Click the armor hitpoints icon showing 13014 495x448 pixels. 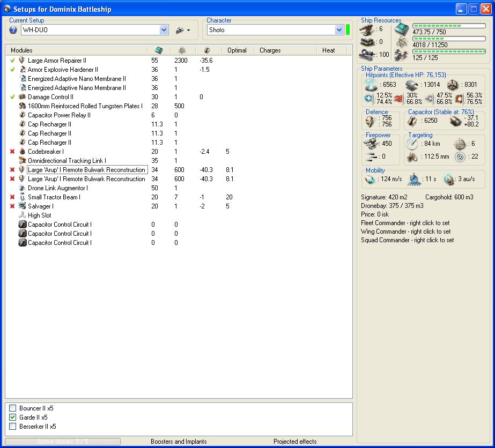(x=412, y=85)
